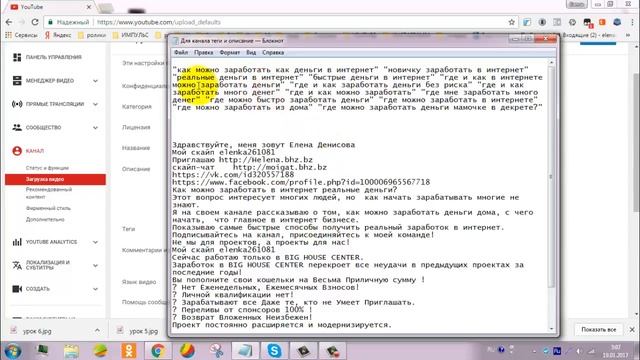Click the Facebook profile URL line
The image size is (640, 360).
[301, 182]
